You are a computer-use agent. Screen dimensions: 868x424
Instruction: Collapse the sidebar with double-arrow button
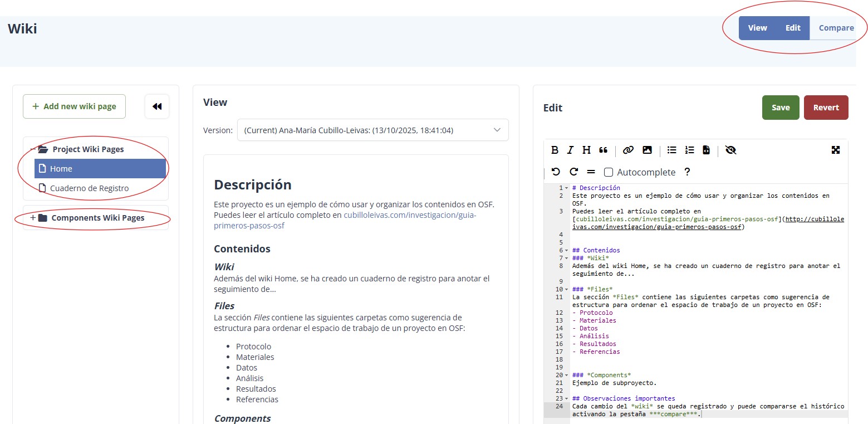[x=157, y=106]
